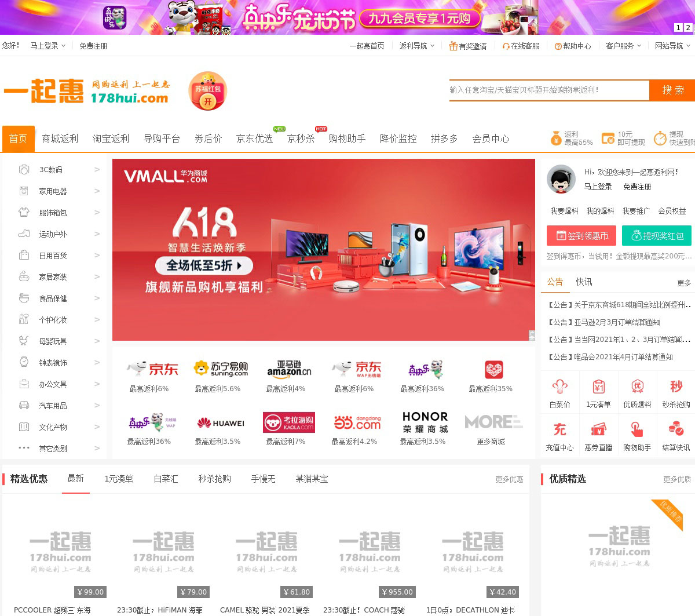Click the 提现奖红包 button

(657, 236)
